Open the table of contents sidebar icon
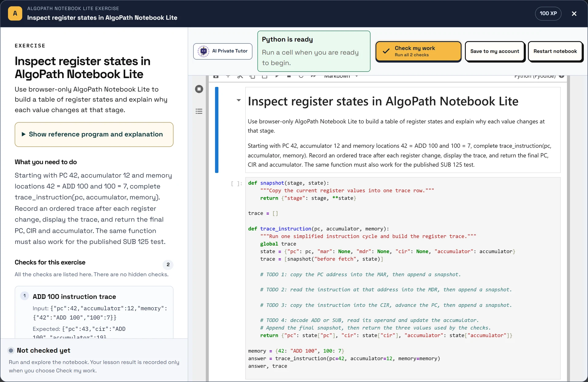The width and height of the screenshot is (588, 382). click(199, 111)
